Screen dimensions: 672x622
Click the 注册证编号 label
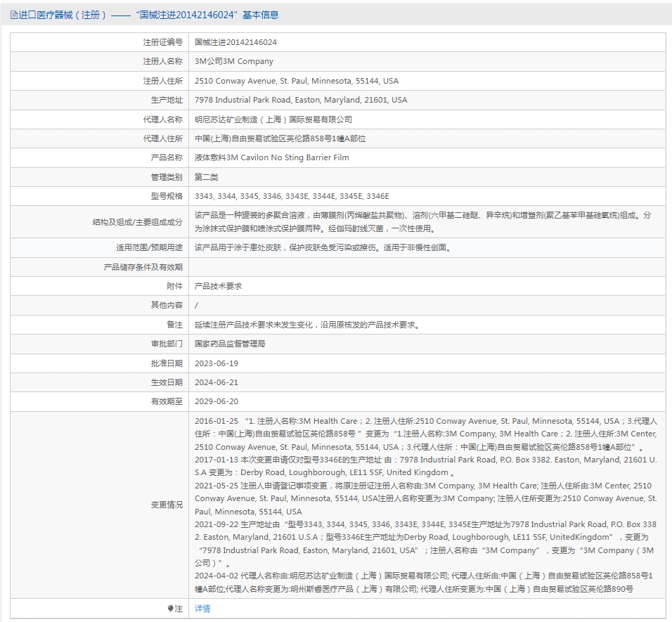(163, 42)
